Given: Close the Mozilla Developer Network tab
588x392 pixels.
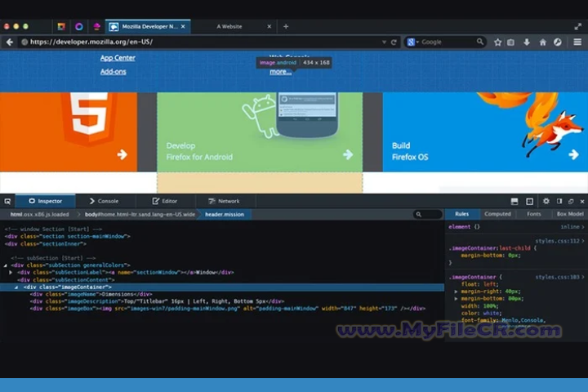Looking at the screenshot, I should click(183, 27).
